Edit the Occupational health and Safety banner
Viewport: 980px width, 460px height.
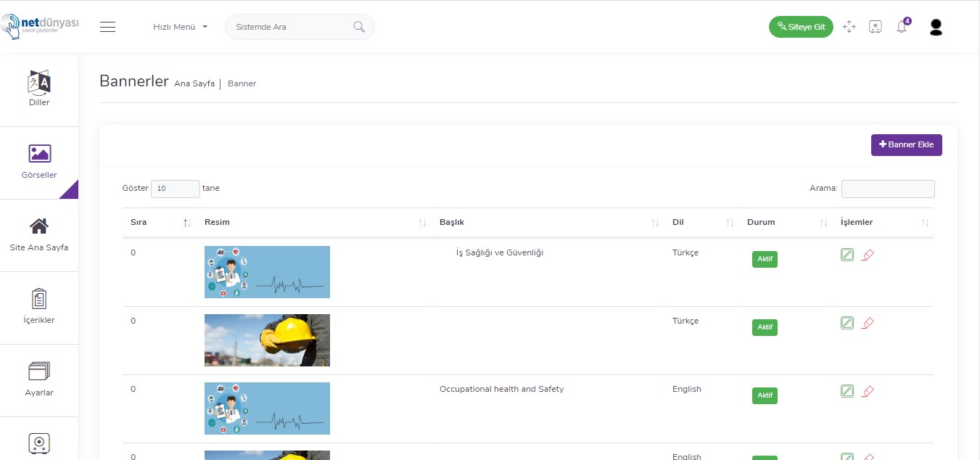pos(847,391)
